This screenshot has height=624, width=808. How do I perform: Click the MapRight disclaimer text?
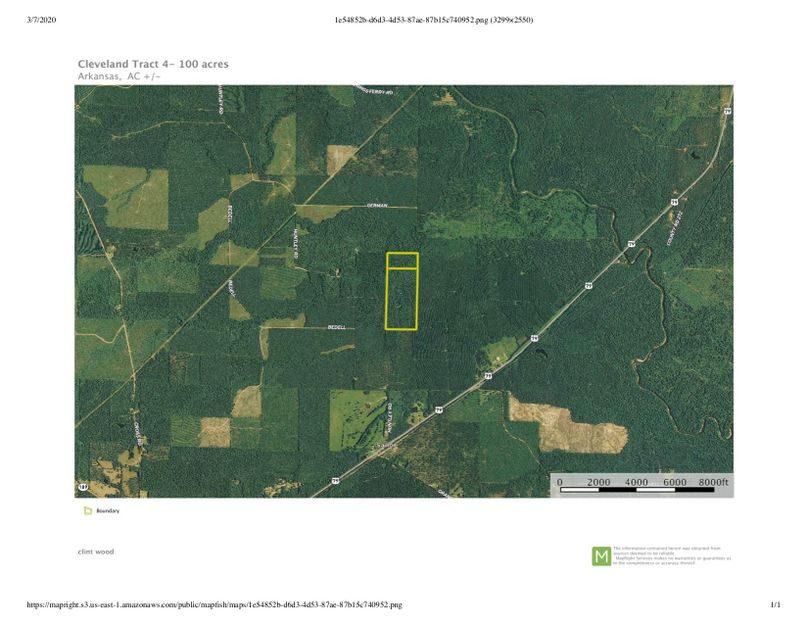click(672, 556)
